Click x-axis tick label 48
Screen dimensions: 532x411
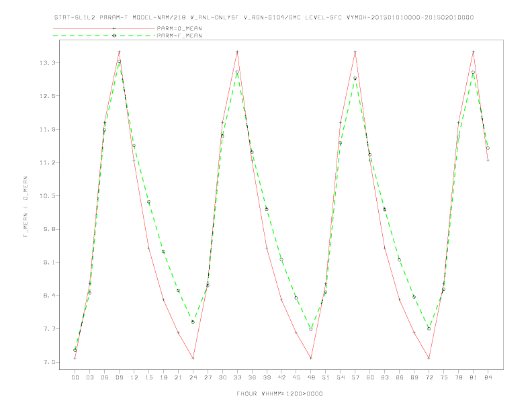pyautogui.click(x=311, y=377)
